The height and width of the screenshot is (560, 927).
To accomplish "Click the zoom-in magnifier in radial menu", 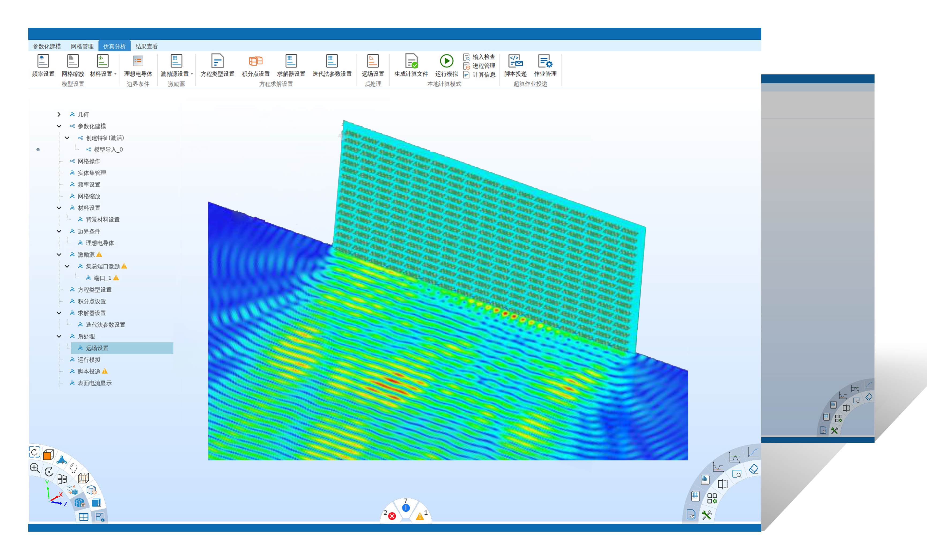I will click(35, 467).
